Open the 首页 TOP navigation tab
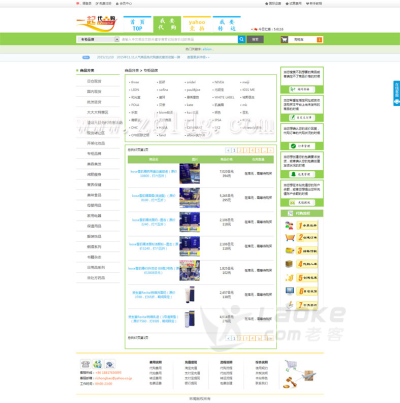Image resolution: width=400 pixels, height=403 pixels. 137,25
